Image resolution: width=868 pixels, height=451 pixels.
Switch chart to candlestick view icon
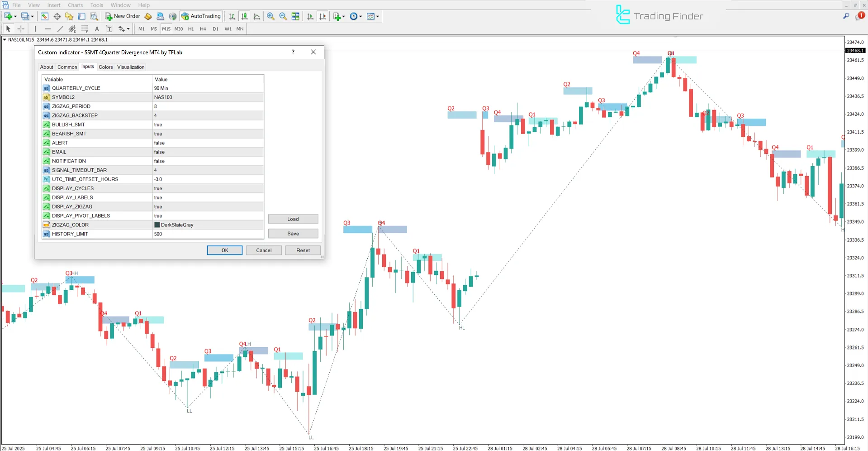click(244, 16)
